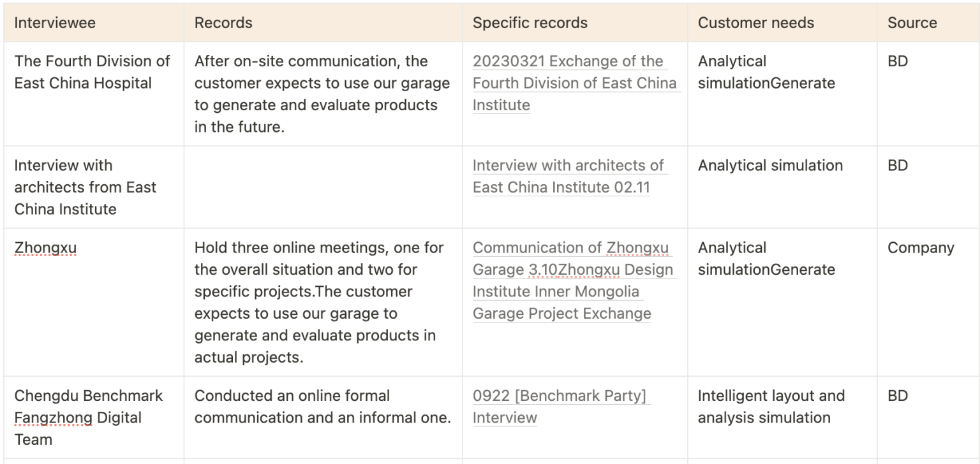Click the empty Records cell for architects interview
980x464 pixels.
pyautogui.click(x=322, y=187)
